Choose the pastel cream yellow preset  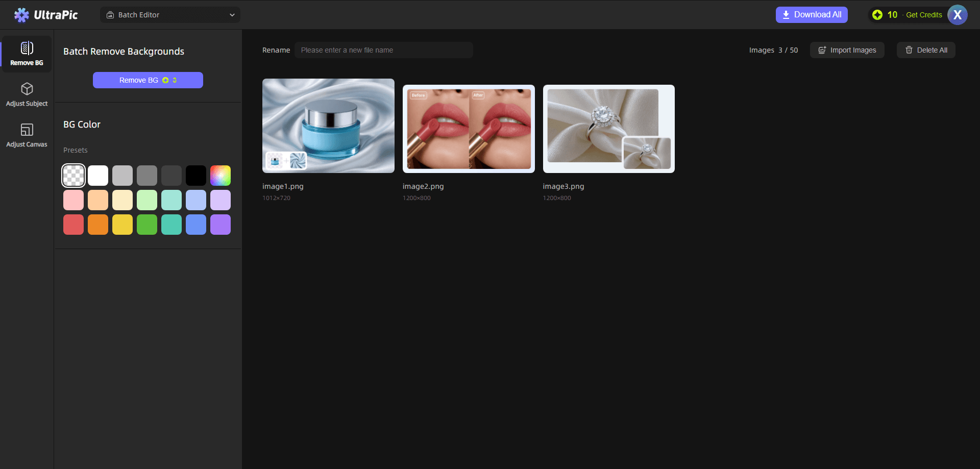tap(122, 200)
